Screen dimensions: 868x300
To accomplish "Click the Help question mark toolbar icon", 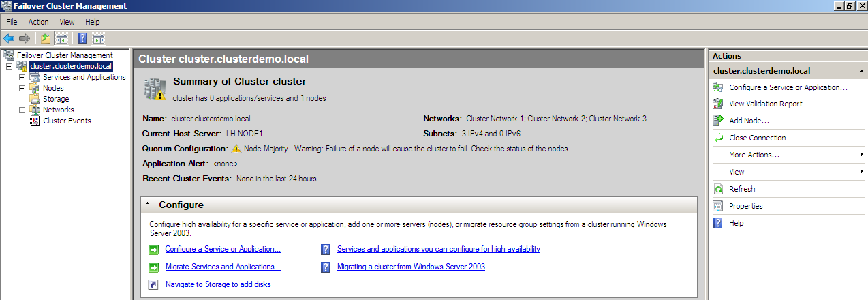I will tap(82, 38).
